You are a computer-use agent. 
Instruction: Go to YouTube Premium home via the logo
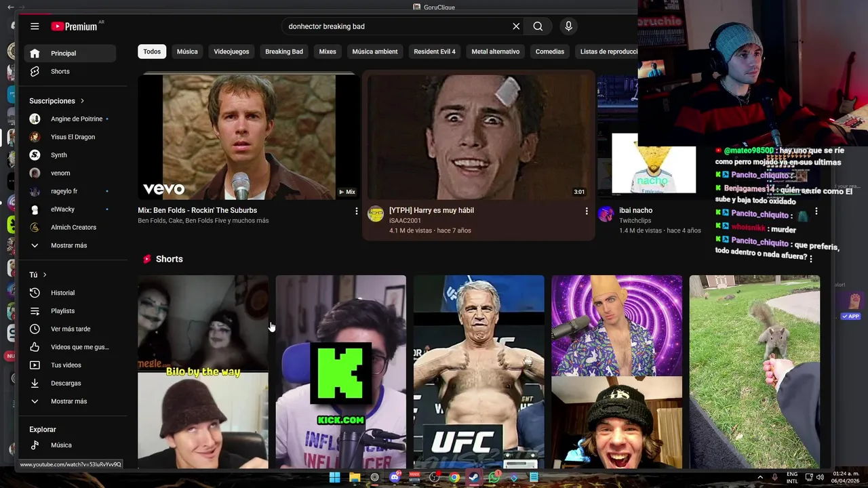[75, 26]
